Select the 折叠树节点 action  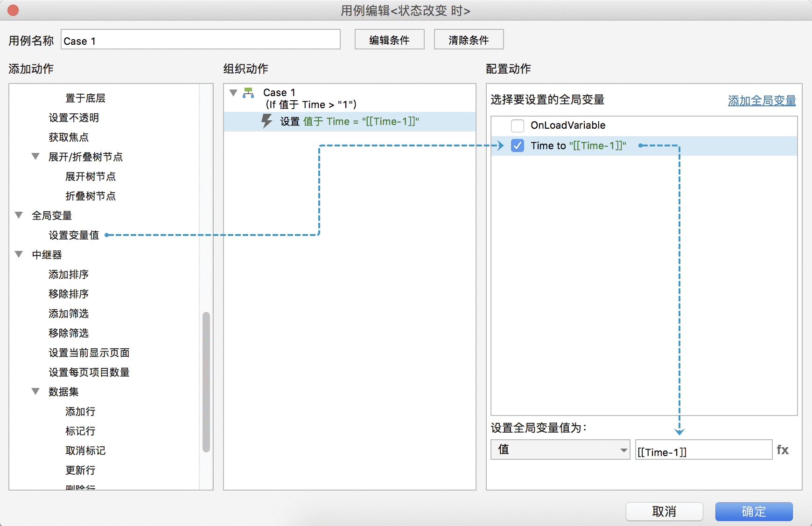click(x=91, y=196)
